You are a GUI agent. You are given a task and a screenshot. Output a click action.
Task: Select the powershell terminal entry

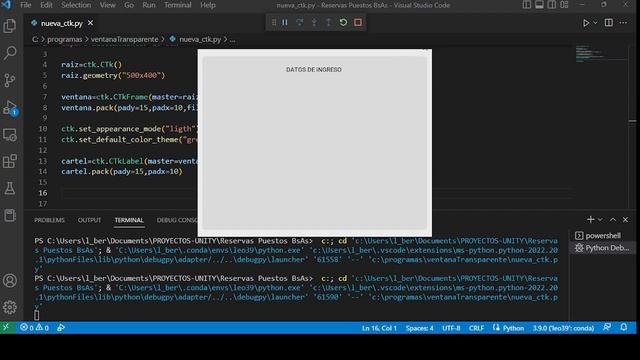602,236
